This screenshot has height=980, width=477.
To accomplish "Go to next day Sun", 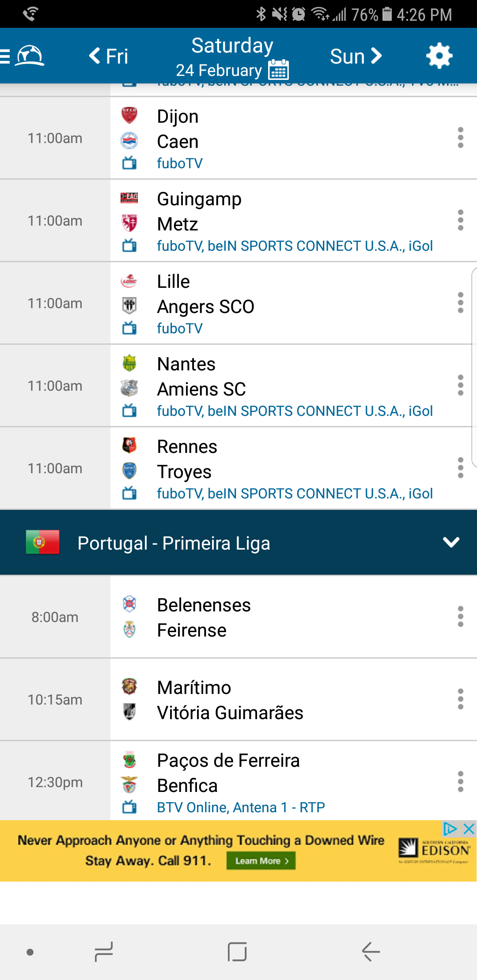I will pos(356,56).
